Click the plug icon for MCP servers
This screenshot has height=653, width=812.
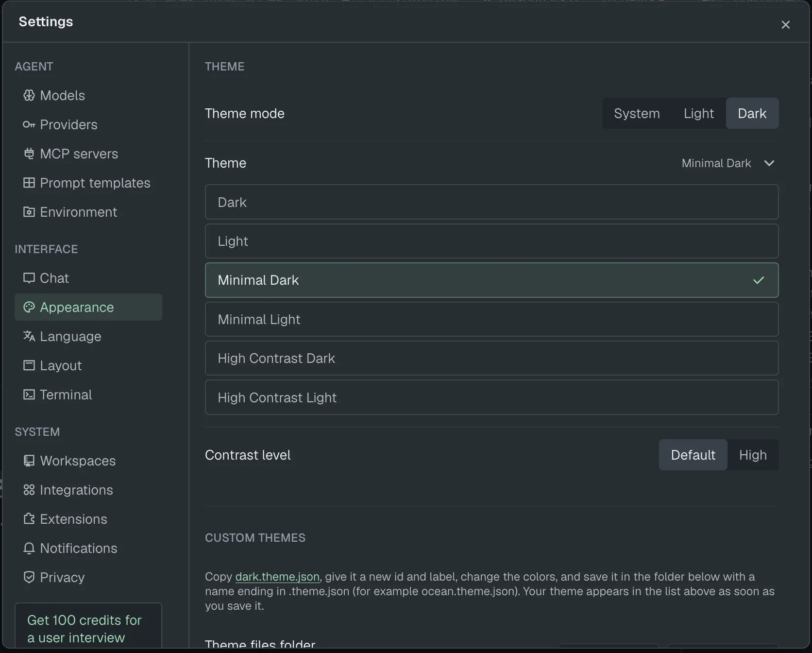point(29,154)
